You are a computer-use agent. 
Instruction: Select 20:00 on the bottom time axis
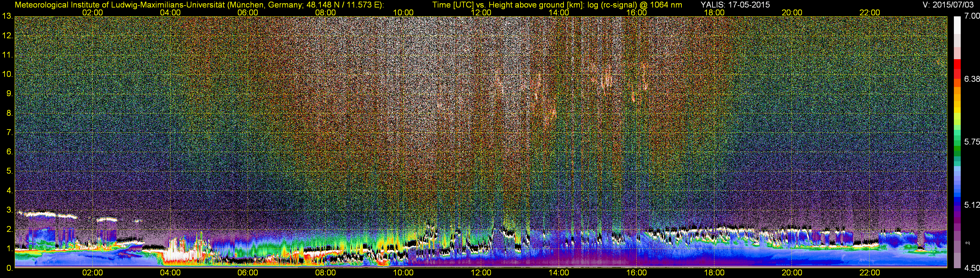coord(792,273)
